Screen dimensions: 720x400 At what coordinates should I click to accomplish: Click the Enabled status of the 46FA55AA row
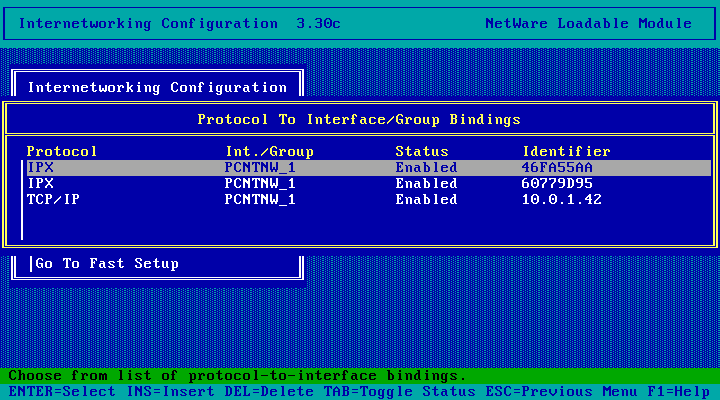(426, 168)
